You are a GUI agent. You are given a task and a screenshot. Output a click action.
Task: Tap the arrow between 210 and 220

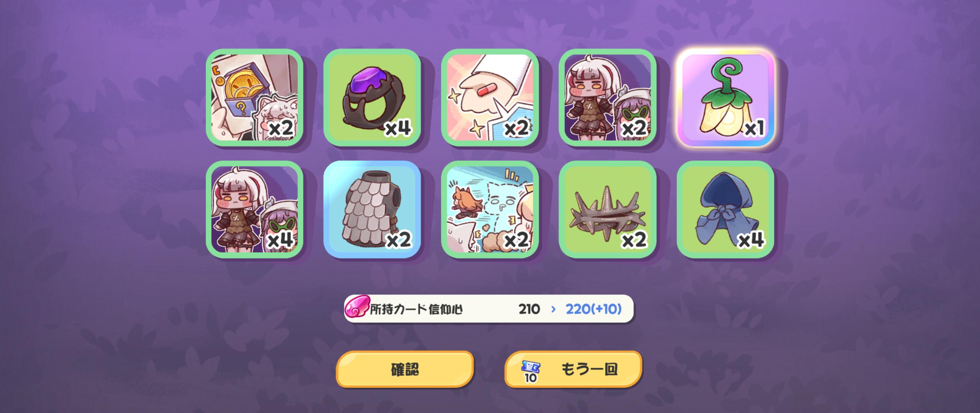[553, 309]
